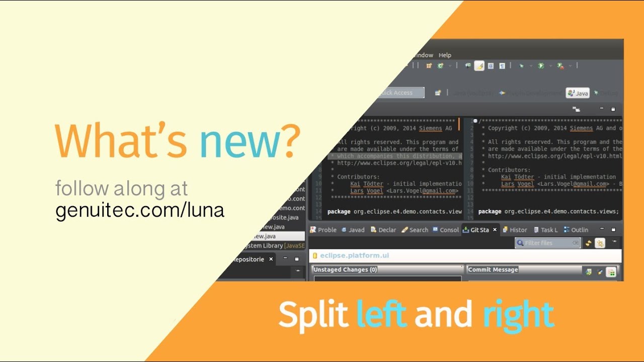Open the Problems view tab

click(x=323, y=230)
